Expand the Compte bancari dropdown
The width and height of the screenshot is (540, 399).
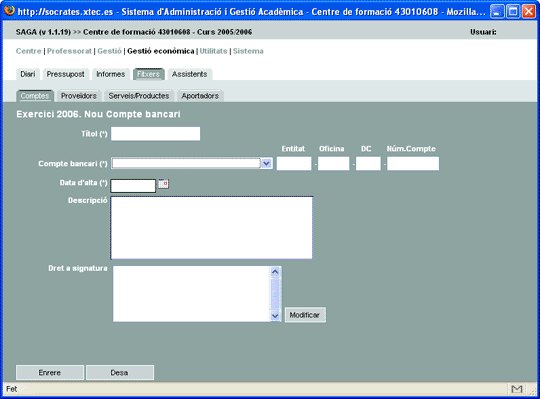266,164
